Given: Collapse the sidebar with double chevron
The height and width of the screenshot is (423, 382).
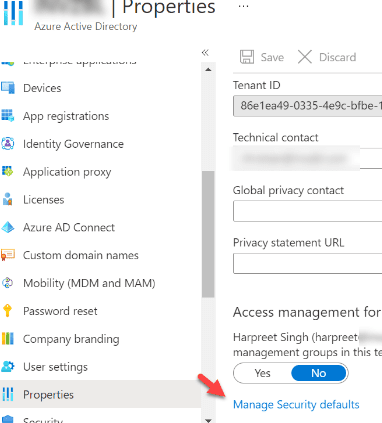Looking at the screenshot, I should (205, 53).
